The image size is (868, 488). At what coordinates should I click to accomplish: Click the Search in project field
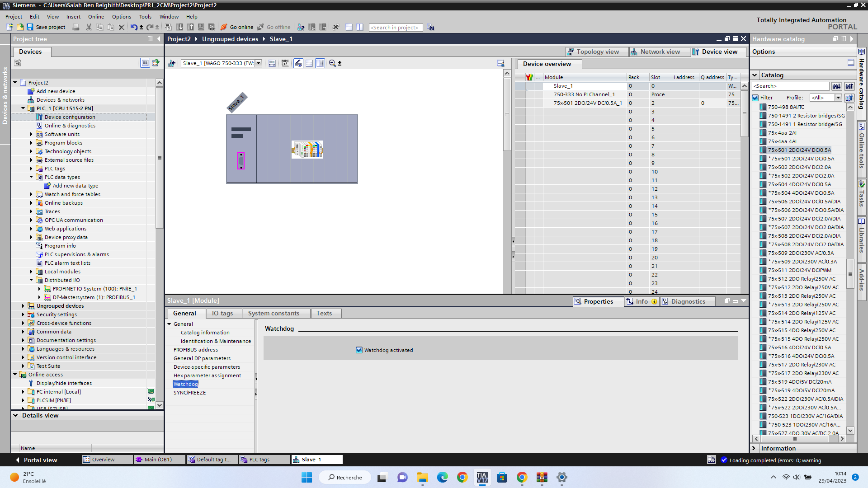[x=395, y=28]
